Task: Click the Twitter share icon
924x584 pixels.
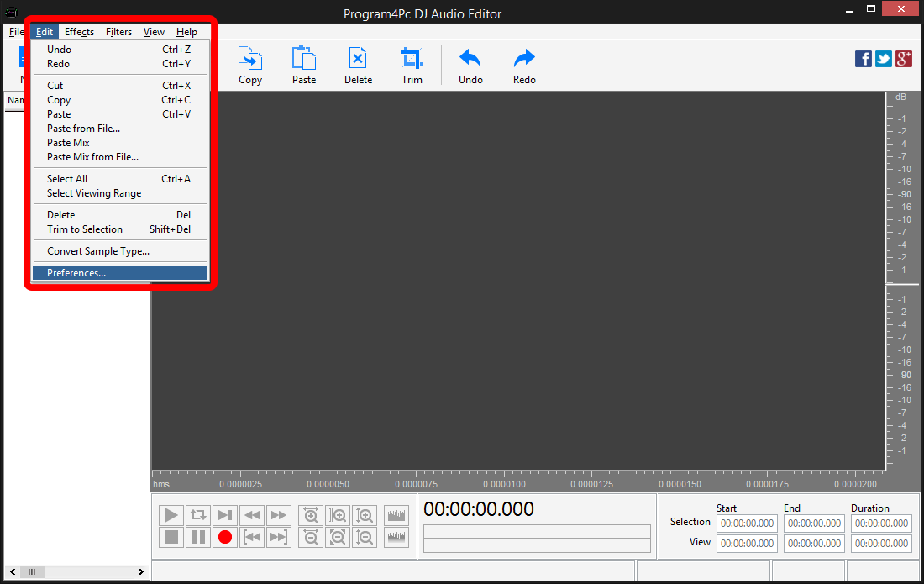Action: point(883,59)
